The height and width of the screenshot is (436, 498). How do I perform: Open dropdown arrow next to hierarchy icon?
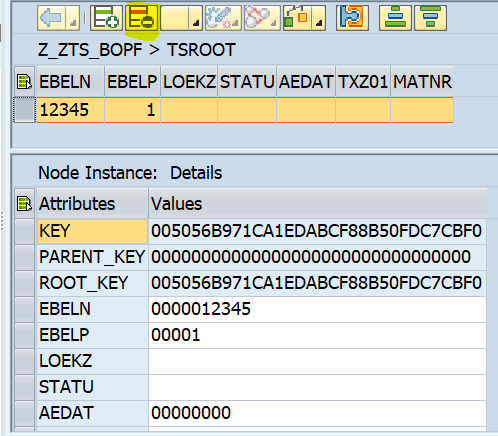tap(319, 18)
